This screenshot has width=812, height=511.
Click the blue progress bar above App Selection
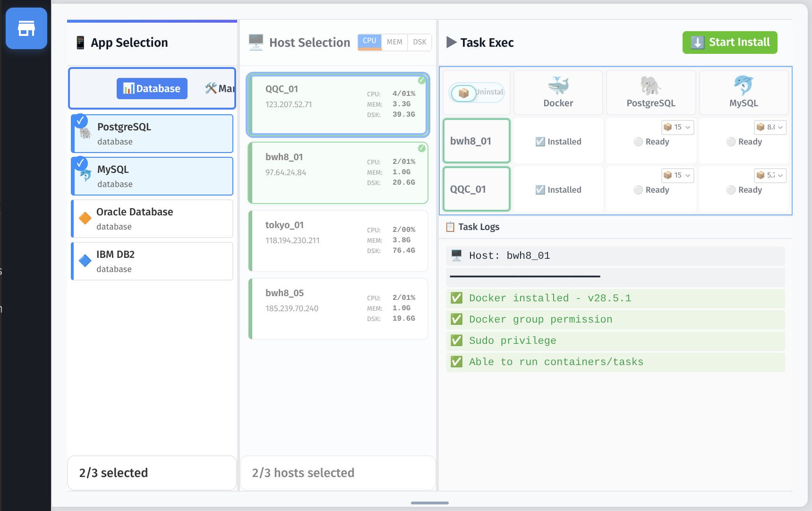152,20
